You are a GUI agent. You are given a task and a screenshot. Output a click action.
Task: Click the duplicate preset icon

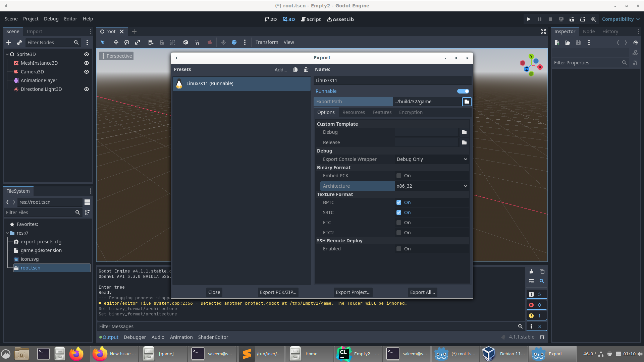tap(295, 70)
